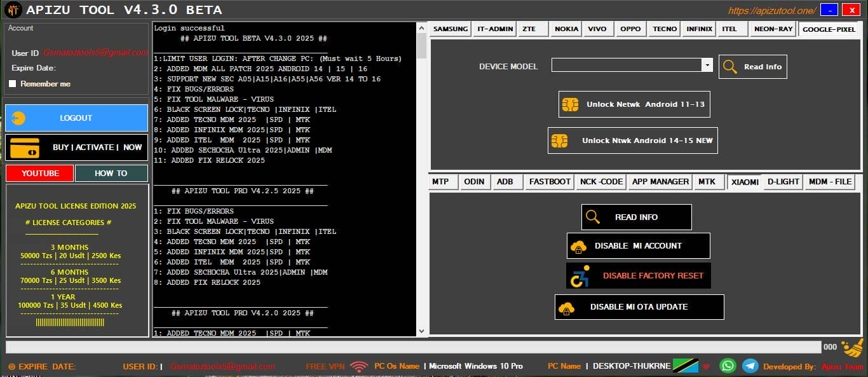
Task: Click the LOGOUT pac-man icon
Action: pos(20,118)
